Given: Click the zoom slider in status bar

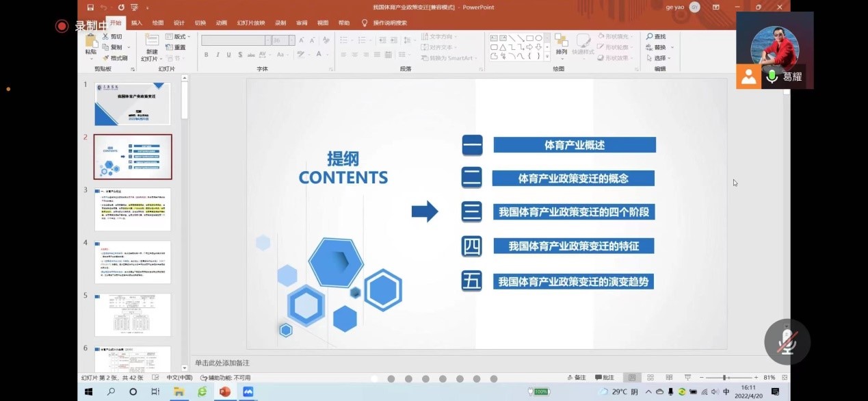Looking at the screenshot, I should point(724,378).
